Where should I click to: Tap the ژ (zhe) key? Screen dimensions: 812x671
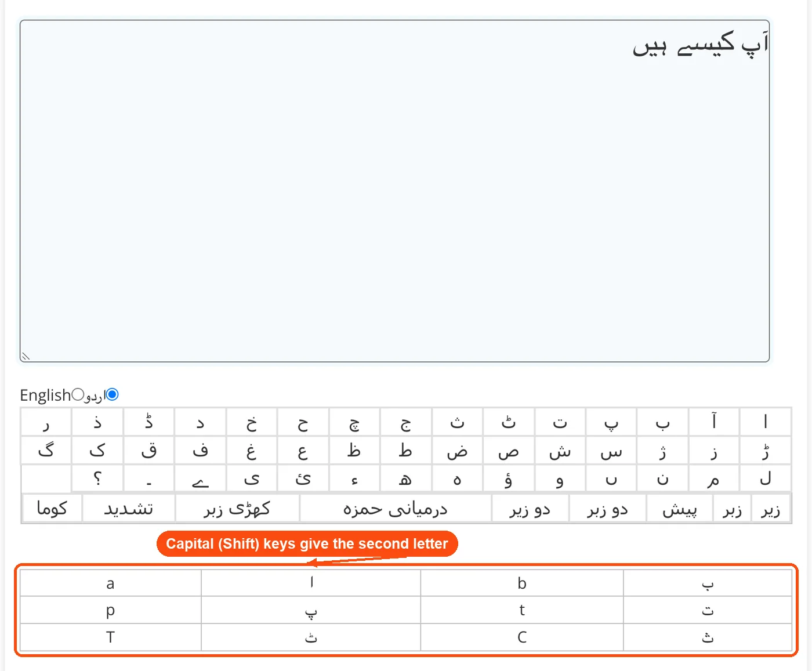662,451
